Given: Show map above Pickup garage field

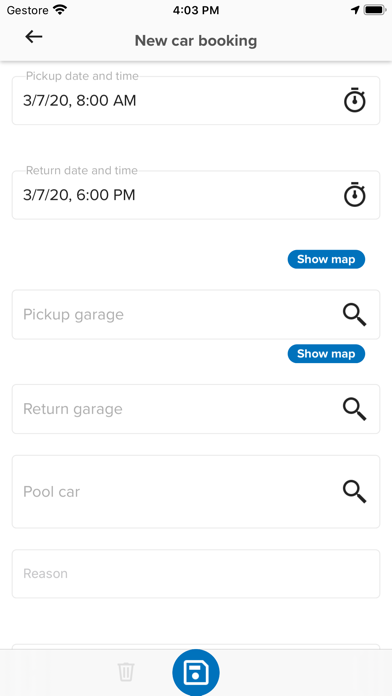Looking at the screenshot, I should tap(326, 259).
